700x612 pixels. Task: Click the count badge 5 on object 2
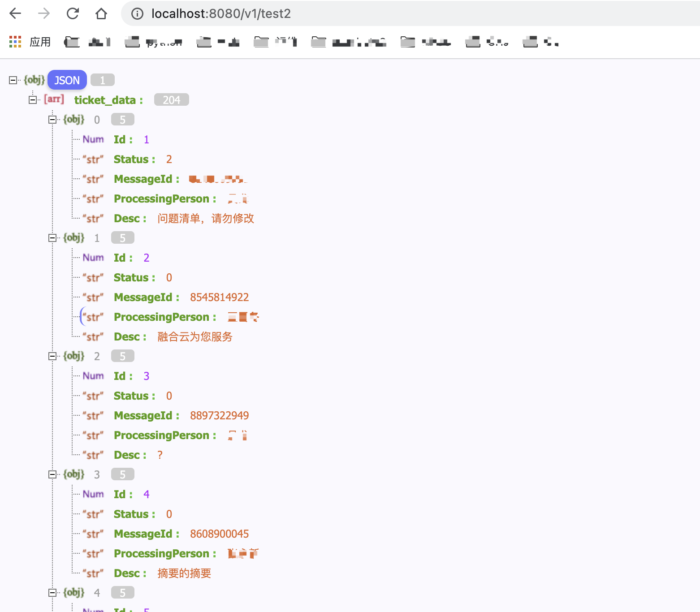[x=122, y=355]
